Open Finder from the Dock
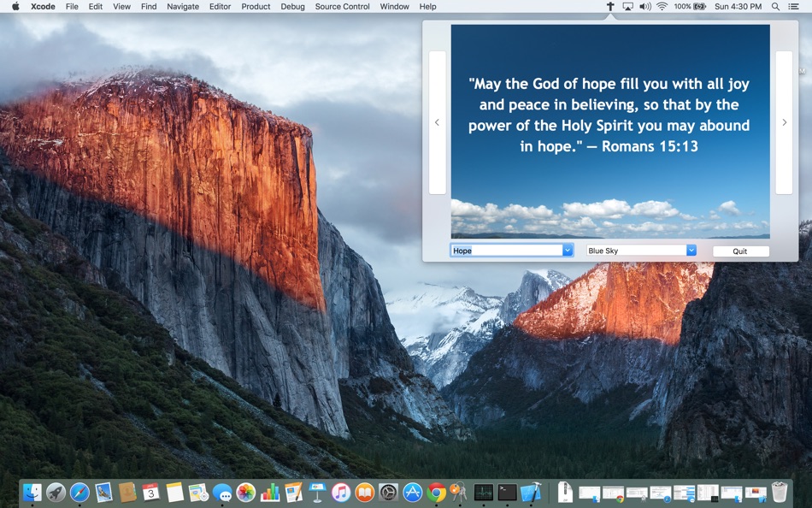This screenshot has width=812, height=508. tap(32, 493)
